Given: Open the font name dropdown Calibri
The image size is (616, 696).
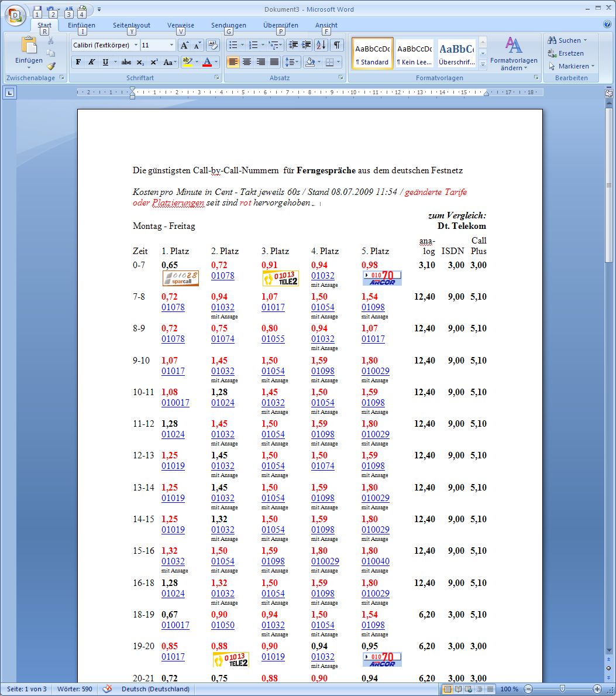Looking at the screenshot, I should 136,45.
